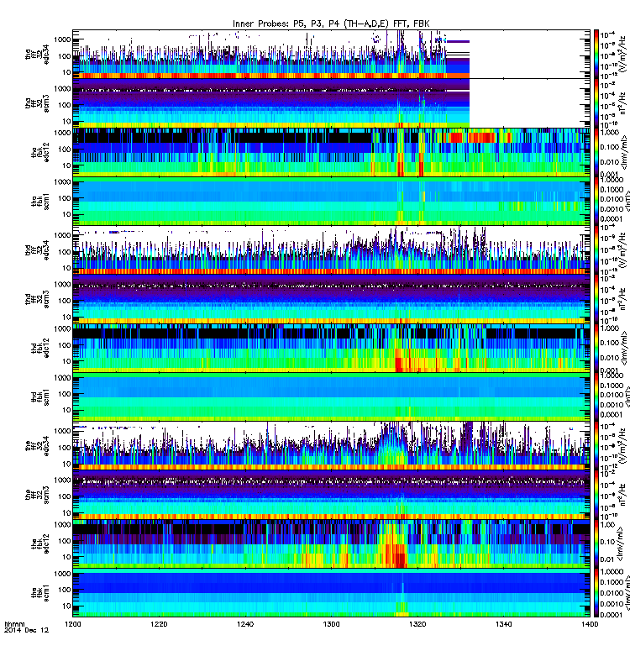This screenshot has width=630, height=672.
Task: Click inside the the fbk edc12 spectrogram panel
Action: click(x=331, y=544)
